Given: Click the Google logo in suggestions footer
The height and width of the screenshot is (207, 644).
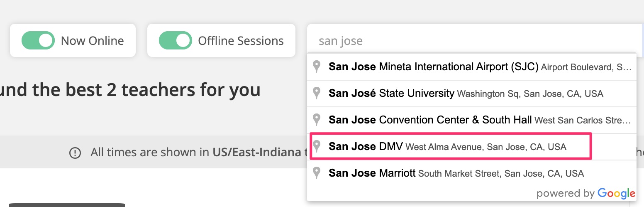Looking at the screenshot, I should click(x=616, y=193).
